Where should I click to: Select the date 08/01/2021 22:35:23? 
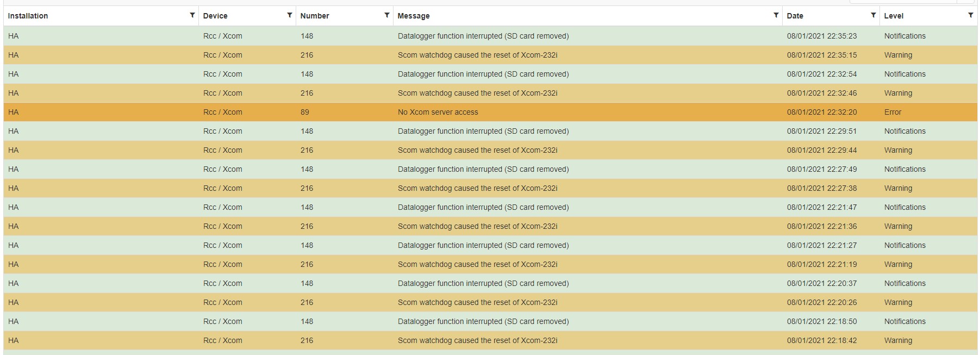pyautogui.click(x=821, y=36)
